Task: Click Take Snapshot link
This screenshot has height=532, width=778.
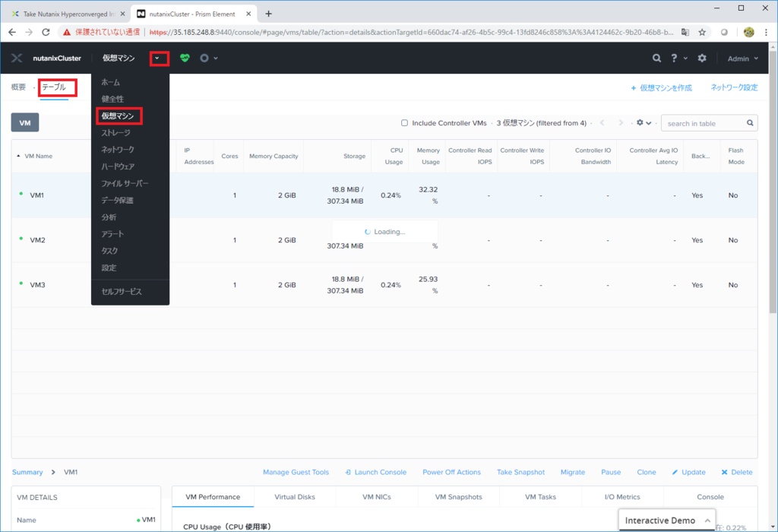Action: point(520,472)
